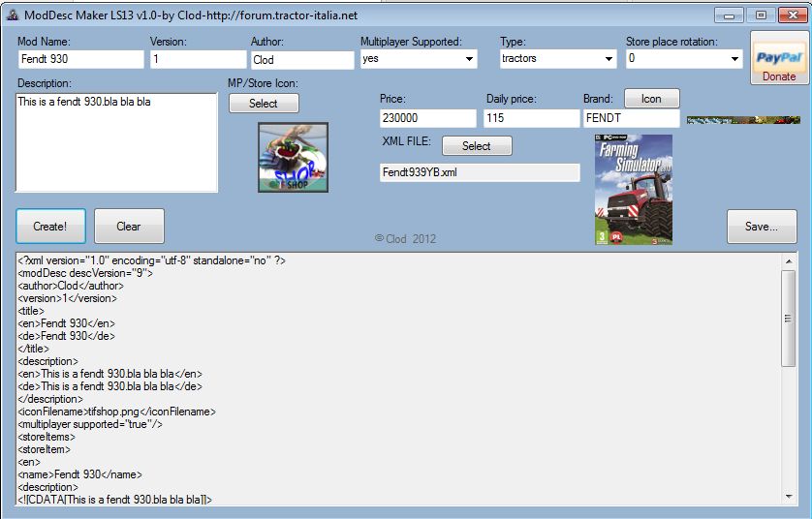Click the PayPal Donate icon
The width and height of the screenshot is (812, 519).
(779, 57)
